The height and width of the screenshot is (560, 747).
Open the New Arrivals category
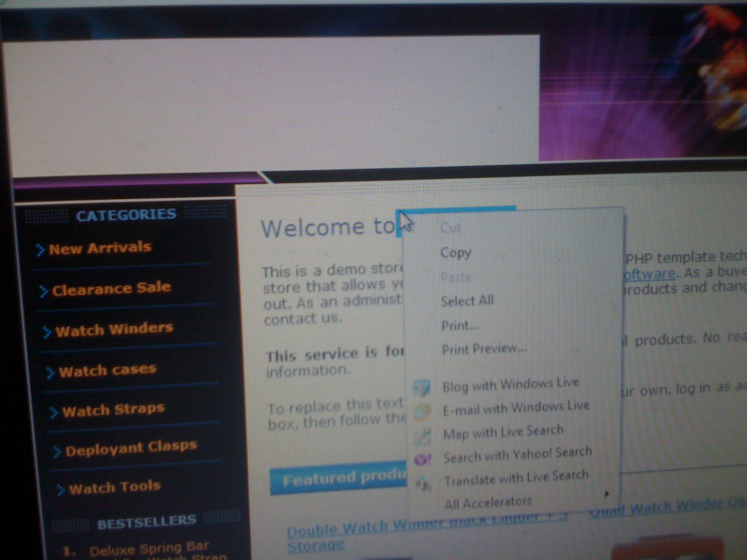[100, 248]
